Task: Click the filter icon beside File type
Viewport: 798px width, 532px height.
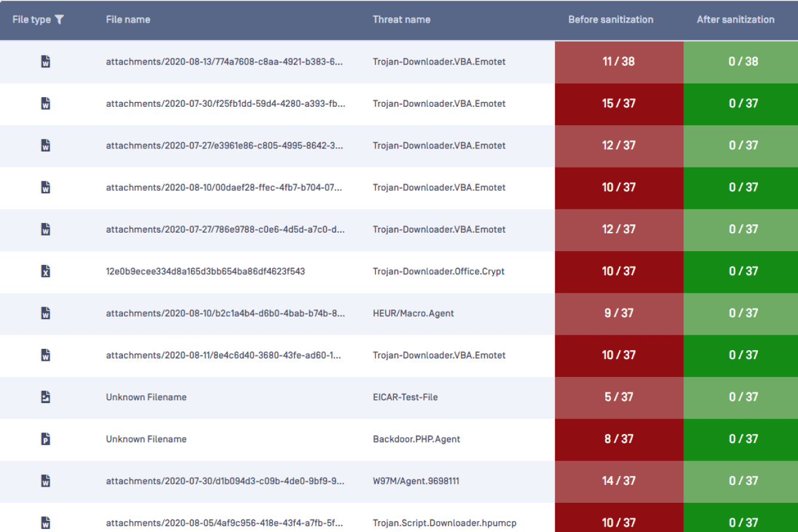Action: (x=59, y=20)
